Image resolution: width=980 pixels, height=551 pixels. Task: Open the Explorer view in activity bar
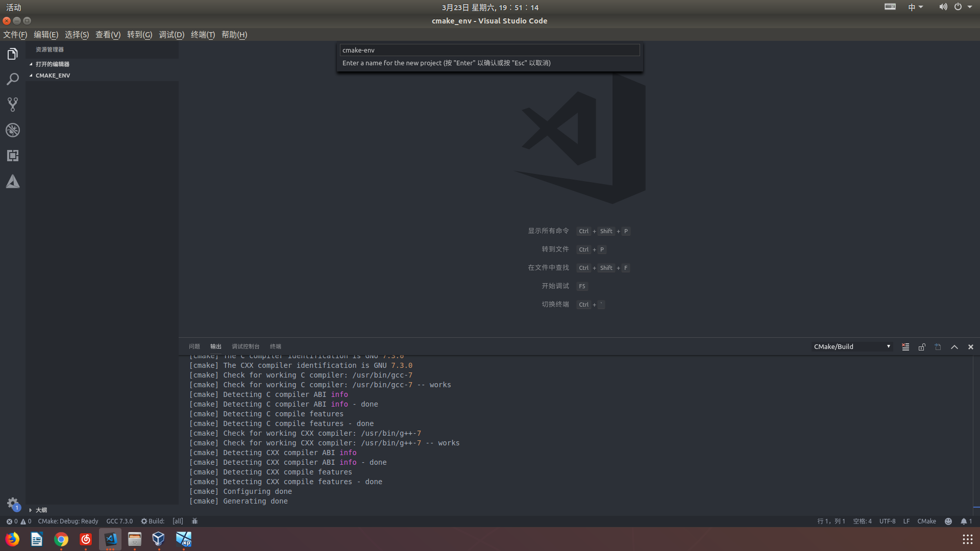pyautogui.click(x=13, y=54)
